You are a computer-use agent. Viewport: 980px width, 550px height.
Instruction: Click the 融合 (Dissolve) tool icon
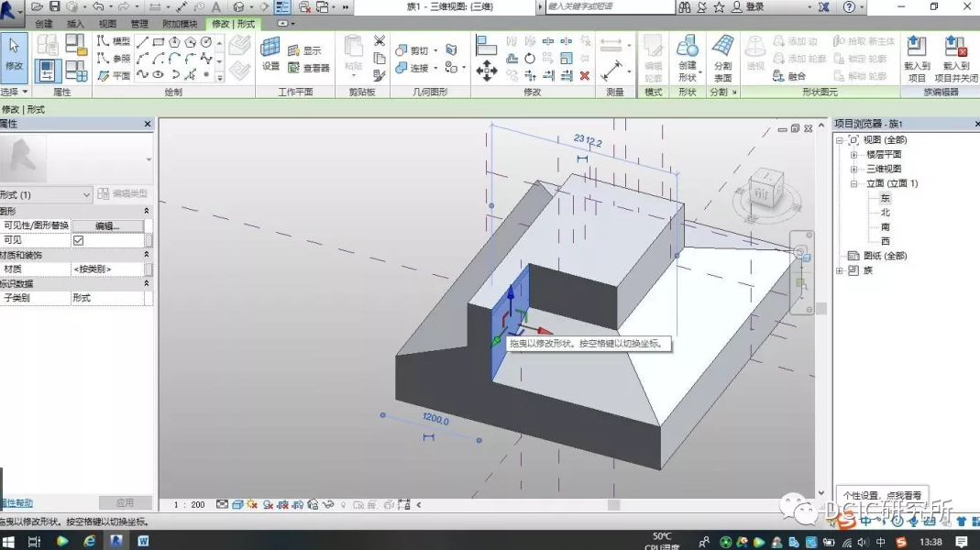point(778,76)
